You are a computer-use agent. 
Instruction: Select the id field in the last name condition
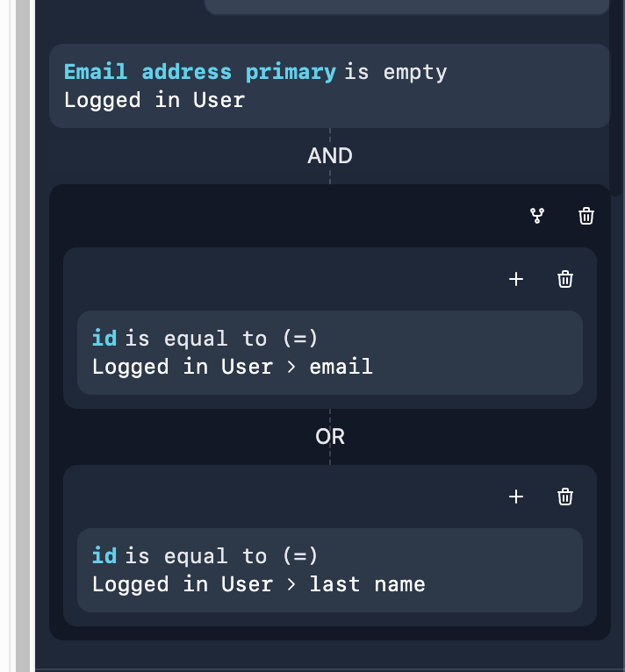pos(104,556)
